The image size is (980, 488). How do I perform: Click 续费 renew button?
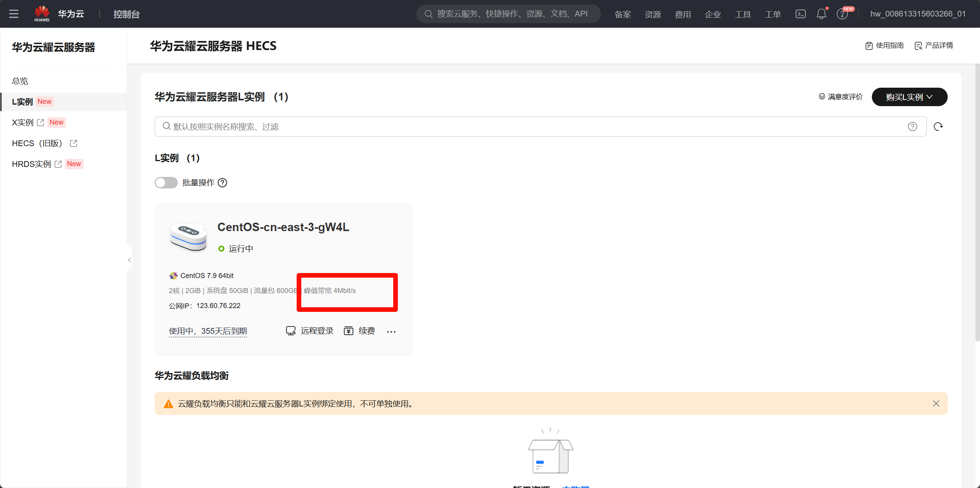point(359,331)
